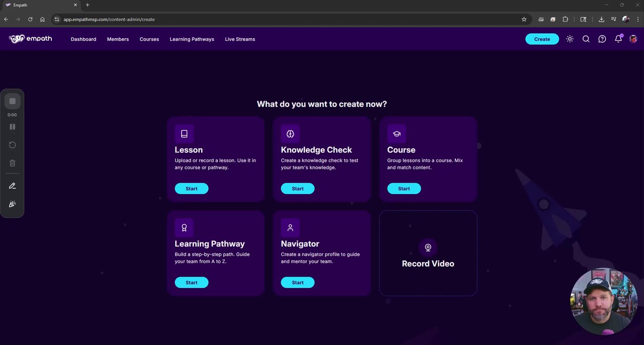Toggle the light/dark theme sun icon
The width and height of the screenshot is (644, 345).
point(570,39)
